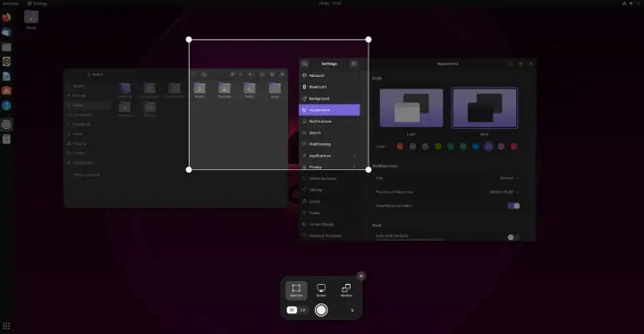Pick the orange accent color

click(x=400, y=147)
